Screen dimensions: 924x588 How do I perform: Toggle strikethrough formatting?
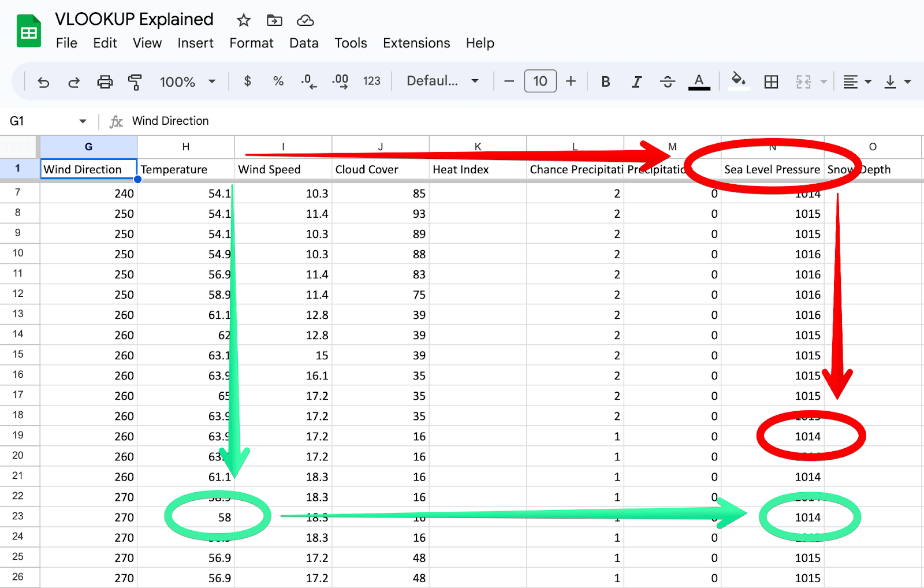coord(667,82)
